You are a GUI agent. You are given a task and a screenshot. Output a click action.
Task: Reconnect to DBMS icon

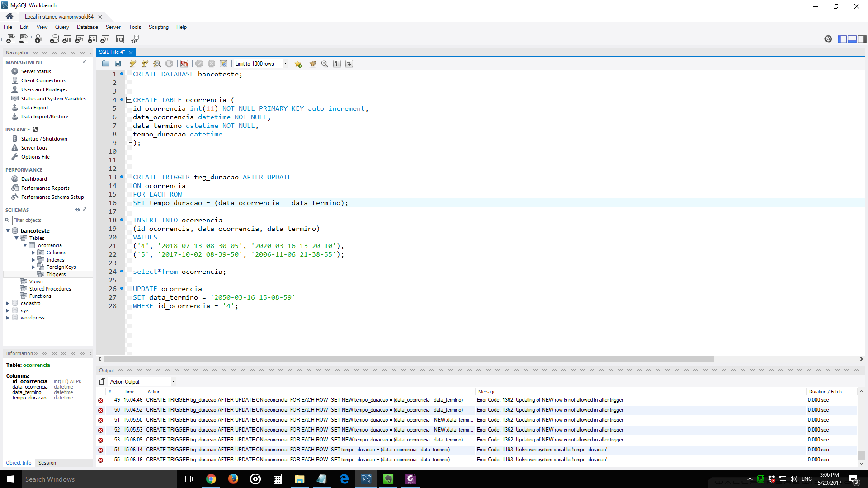[x=135, y=39]
